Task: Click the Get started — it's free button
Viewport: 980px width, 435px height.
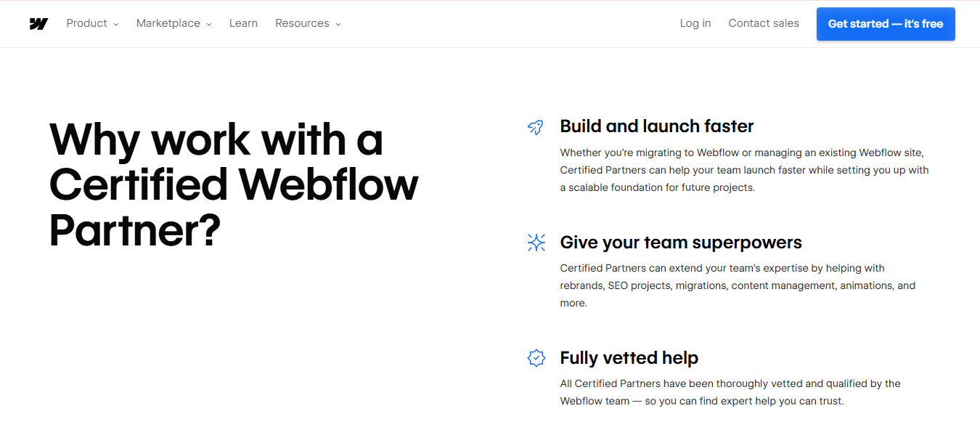Action: pyautogui.click(x=886, y=24)
